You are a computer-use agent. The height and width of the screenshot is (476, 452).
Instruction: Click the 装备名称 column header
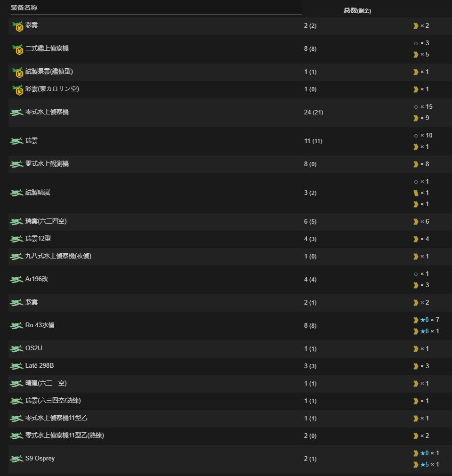point(24,8)
